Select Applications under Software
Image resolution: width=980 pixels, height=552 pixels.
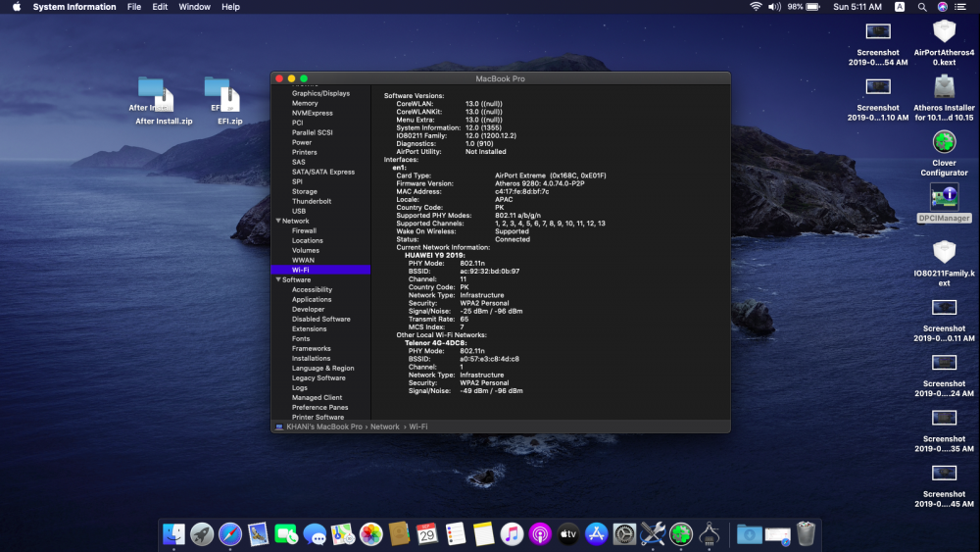pos(312,299)
